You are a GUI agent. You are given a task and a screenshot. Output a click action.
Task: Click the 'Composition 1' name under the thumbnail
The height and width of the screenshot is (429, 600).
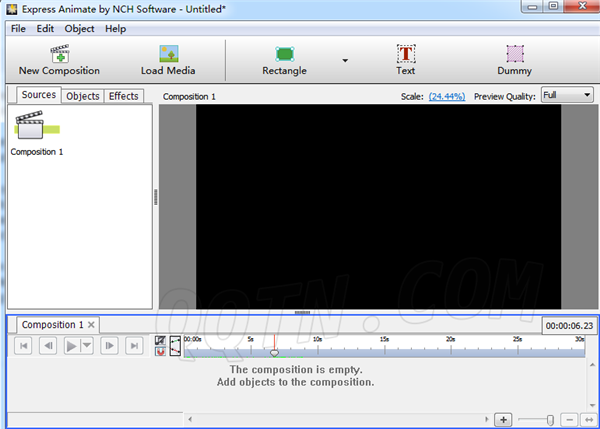[x=37, y=152]
